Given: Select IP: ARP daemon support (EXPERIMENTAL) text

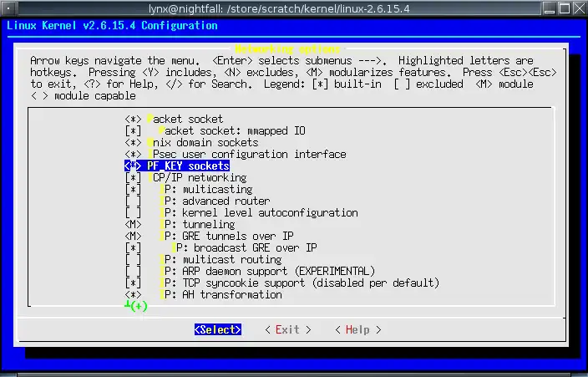Looking at the screenshot, I should (x=267, y=271).
